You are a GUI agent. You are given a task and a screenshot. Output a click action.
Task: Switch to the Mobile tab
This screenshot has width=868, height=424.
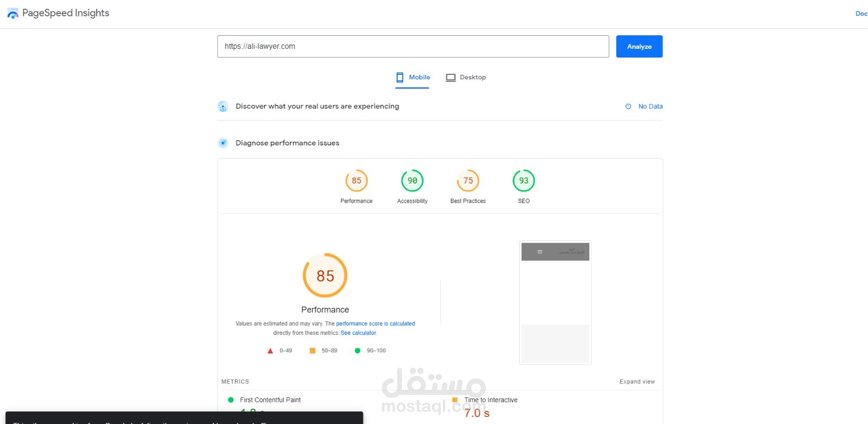pos(413,77)
